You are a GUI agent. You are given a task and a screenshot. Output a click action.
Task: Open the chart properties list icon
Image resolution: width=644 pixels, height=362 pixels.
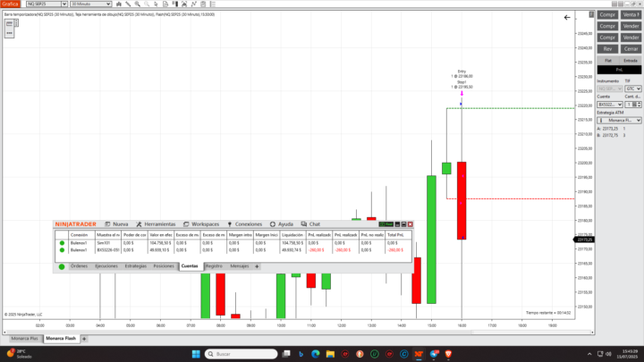click(212, 4)
